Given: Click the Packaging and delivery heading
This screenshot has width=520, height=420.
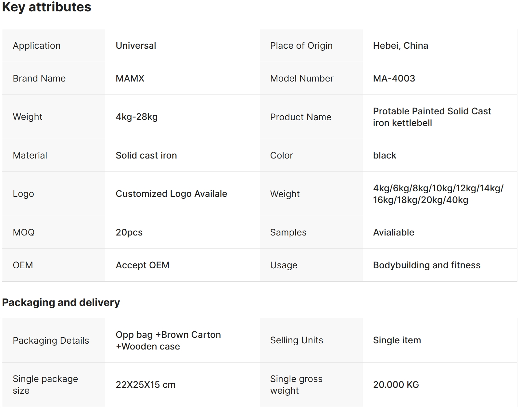Looking at the screenshot, I should [61, 302].
